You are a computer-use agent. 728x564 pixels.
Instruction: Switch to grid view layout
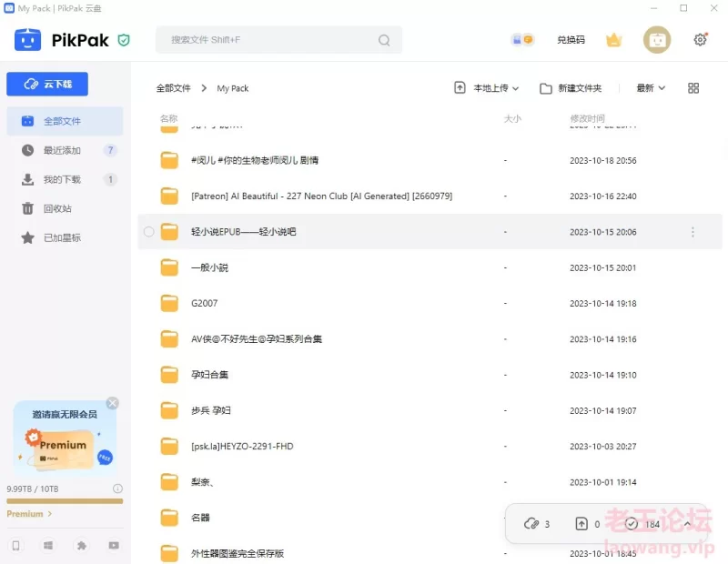(693, 88)
